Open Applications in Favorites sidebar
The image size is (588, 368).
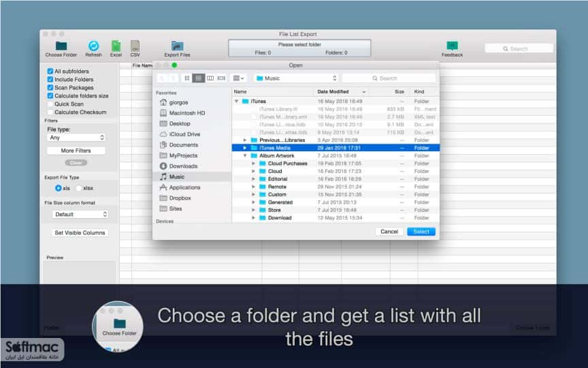click(180, 187)
